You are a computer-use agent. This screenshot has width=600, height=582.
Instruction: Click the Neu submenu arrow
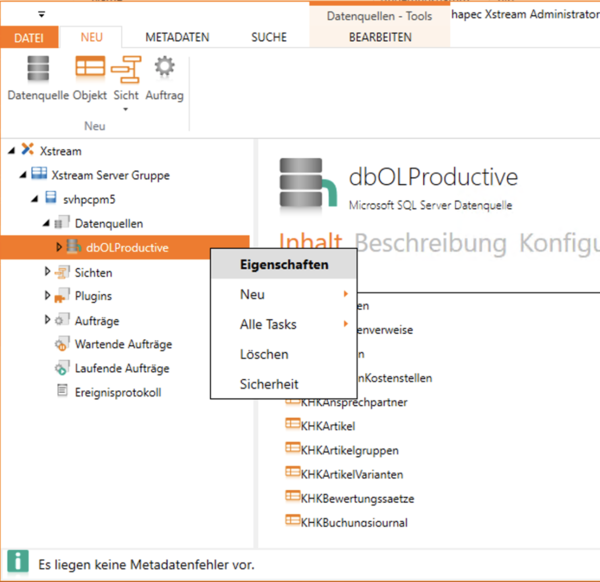pos(346,294)
